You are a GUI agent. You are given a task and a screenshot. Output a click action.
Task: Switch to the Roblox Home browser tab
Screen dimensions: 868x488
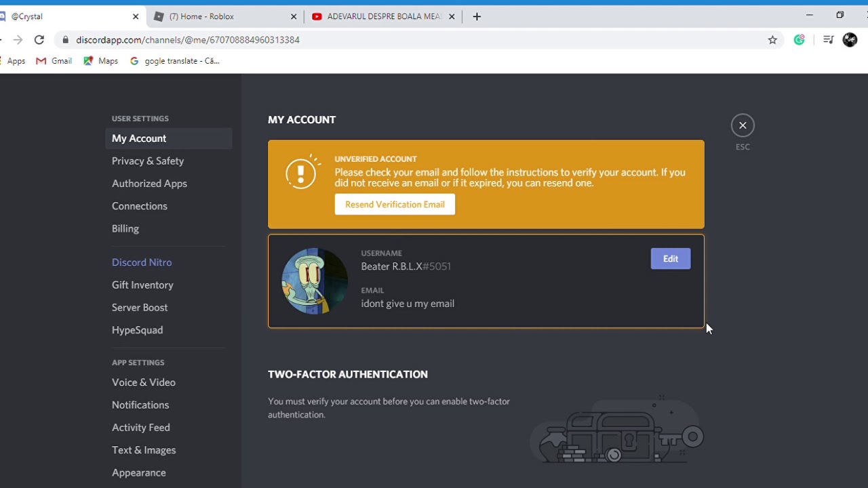coord(225,16)
